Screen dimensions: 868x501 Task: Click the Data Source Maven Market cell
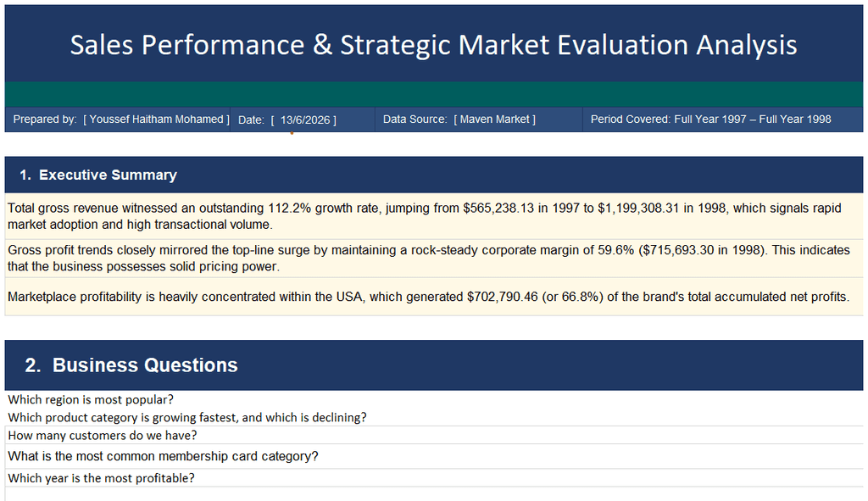479,120
